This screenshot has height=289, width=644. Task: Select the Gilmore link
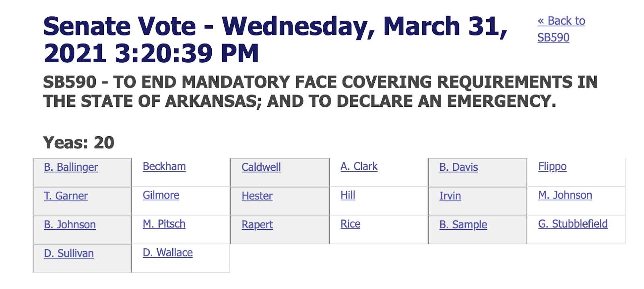(161, 195)
